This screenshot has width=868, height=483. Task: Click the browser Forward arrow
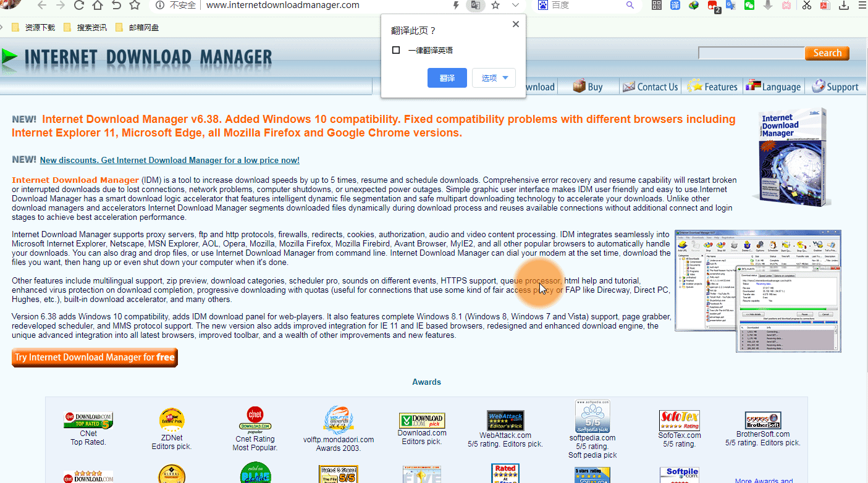click(61, 6)
